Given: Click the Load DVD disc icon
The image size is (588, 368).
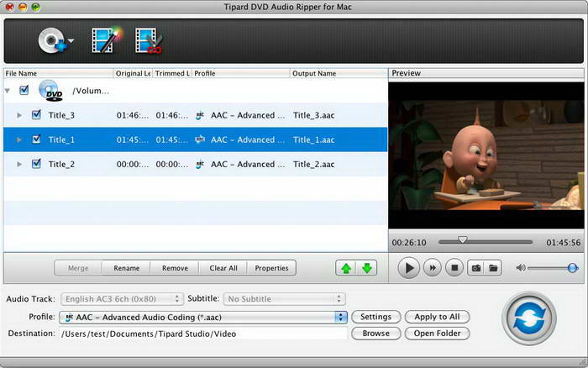Looking at the screenshot, I should pos(50,39).
